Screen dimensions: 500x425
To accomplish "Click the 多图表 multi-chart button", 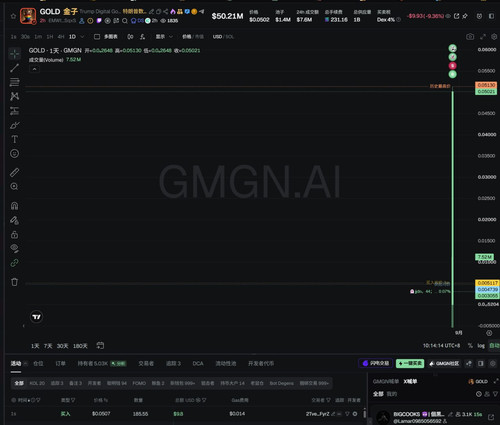I will click(106, 37).
